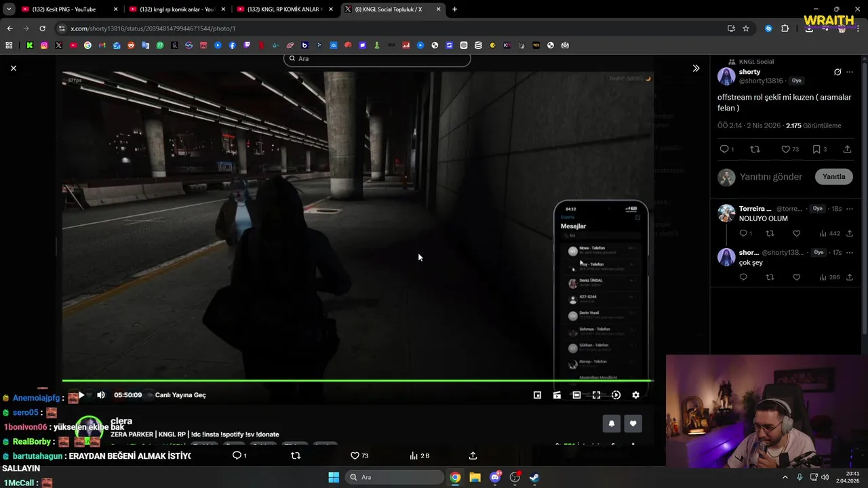Click the Yanıtla reply button
Screen dimensions: 868x488
(833, 177)
